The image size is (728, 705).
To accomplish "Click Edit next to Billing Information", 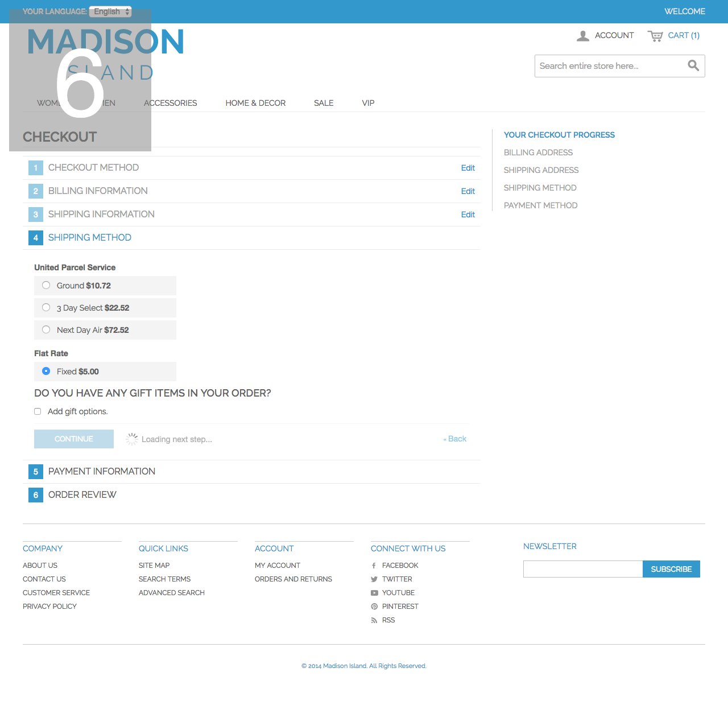I will pyautogui.click(x=468, y=191).
